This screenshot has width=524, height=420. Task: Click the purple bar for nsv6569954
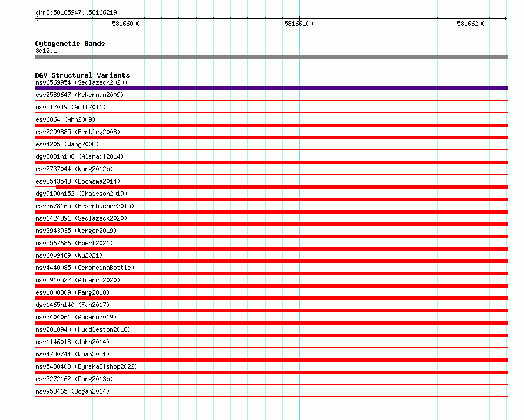tap(271, 88)
